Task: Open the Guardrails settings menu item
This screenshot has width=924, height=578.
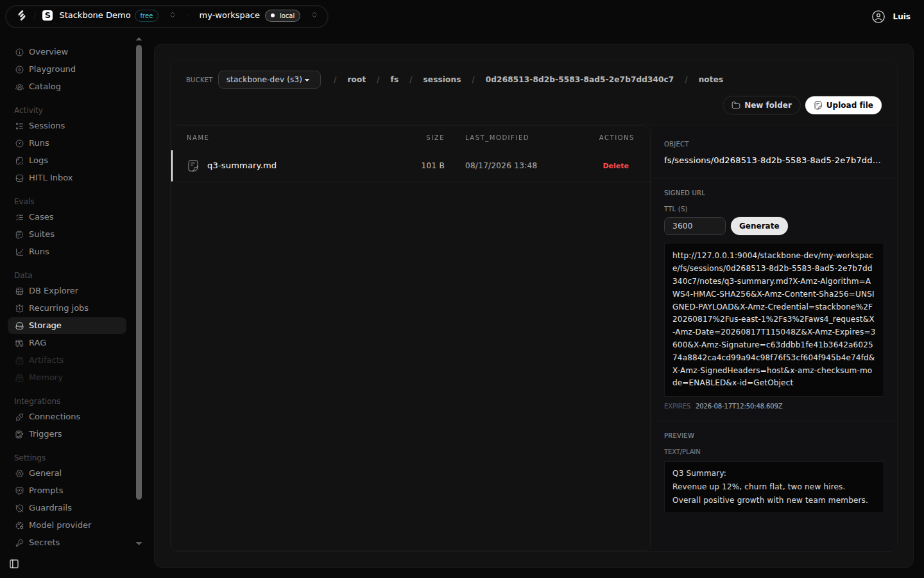Action: coord(67,508)
